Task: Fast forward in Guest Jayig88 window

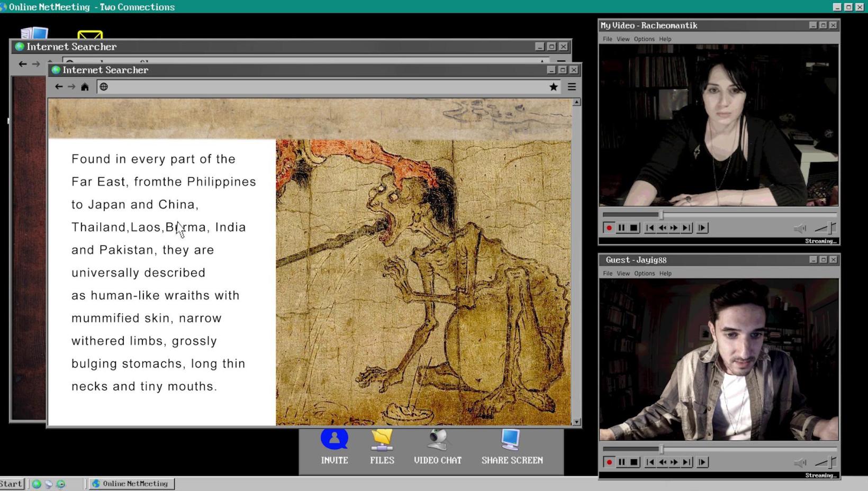Action: 674,462
